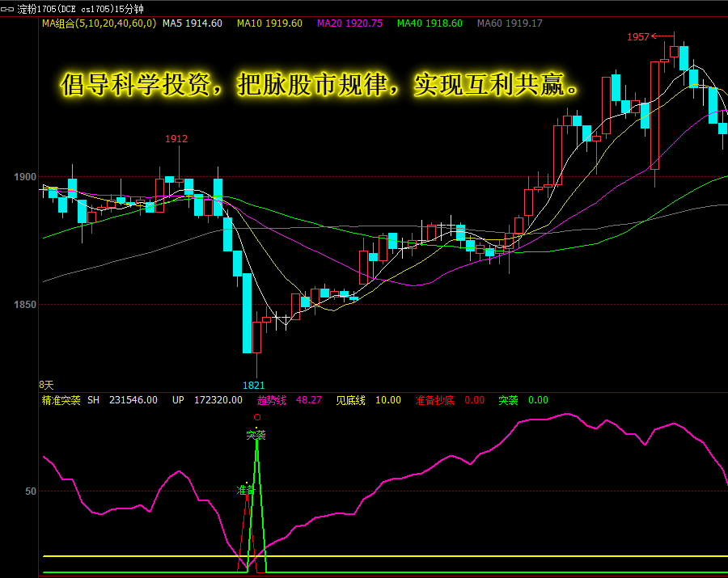This screenshot has height=578, width=728.
Task: Click the 见底线 10.00 label
Action: click(368, 400)
